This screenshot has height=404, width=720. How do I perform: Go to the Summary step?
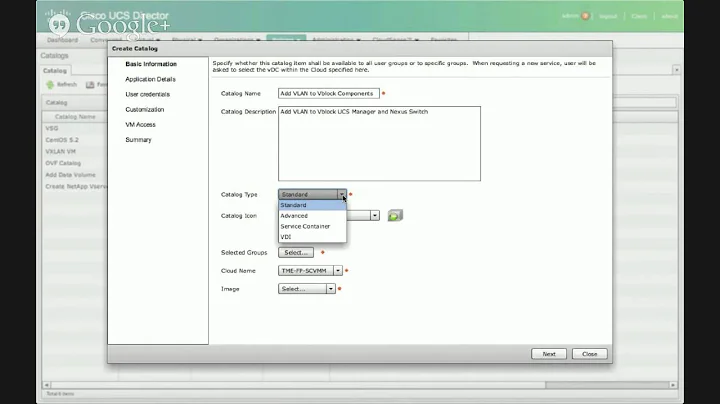tap(138, 140)
